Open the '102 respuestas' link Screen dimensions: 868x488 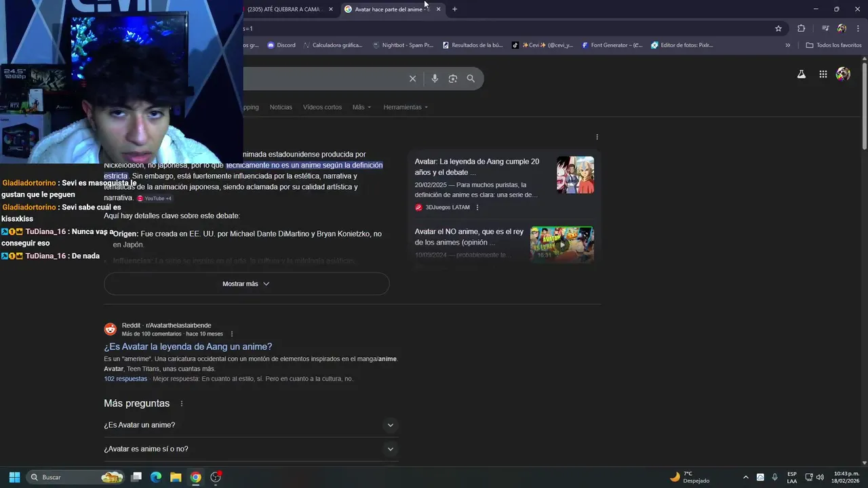coord(125,379)
